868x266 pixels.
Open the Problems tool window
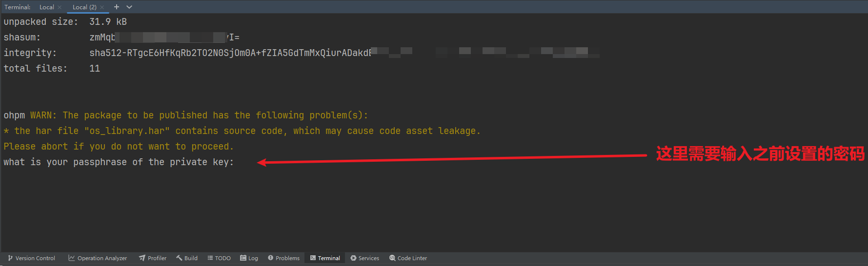(x=284, y=258)
